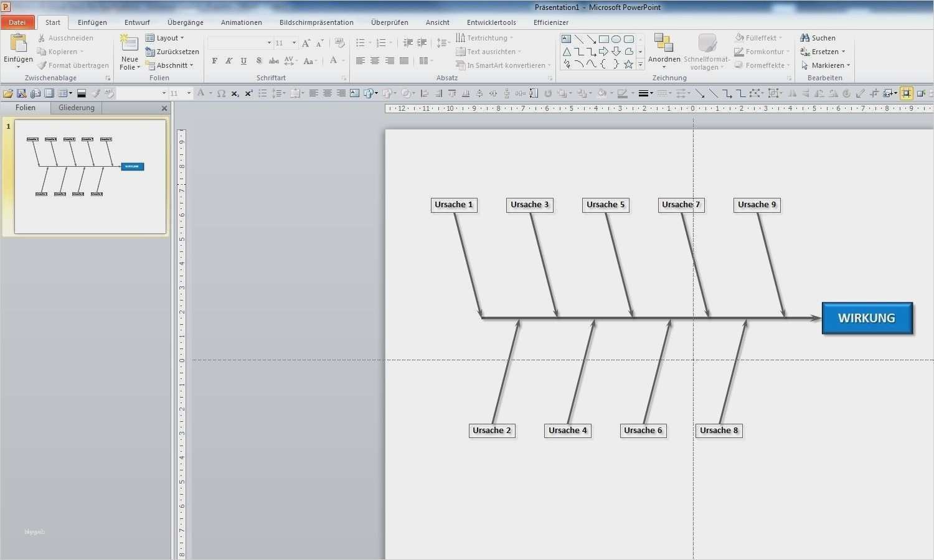Expand the shapes gallery more arrow
Viewport: 934px width, 560px height.
click(x=641, y=64)
